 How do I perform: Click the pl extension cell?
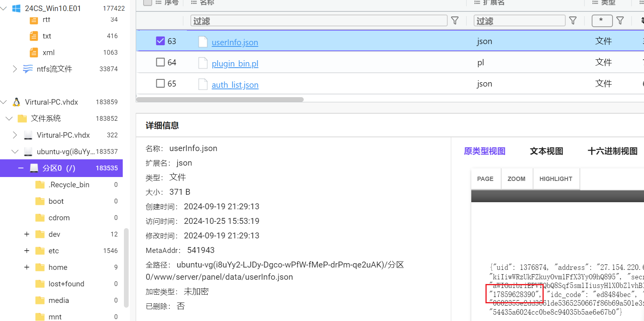[480, 63]
